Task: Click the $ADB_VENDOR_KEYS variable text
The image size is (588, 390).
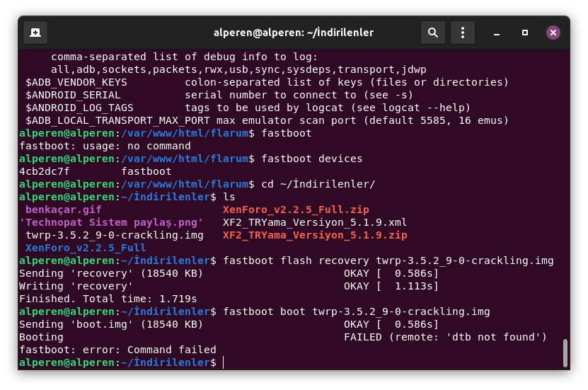Action: click(x=76, y=82)
